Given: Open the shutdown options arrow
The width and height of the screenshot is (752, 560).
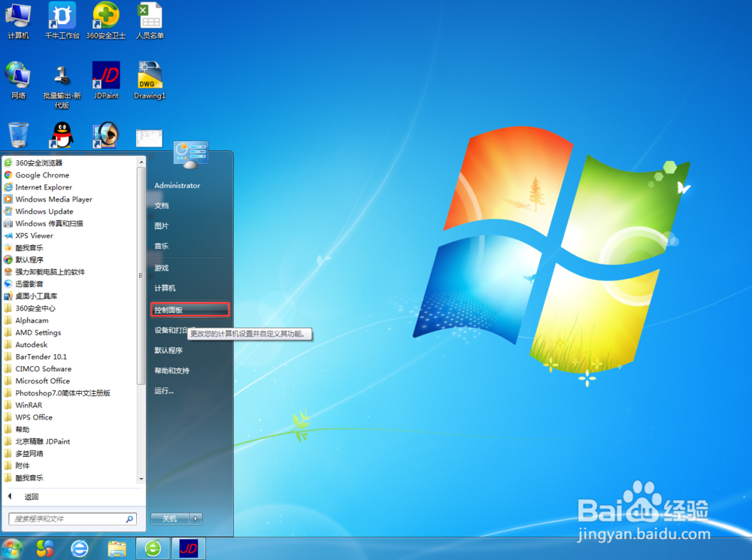Looking at the screenshot, I should pos(196,519).
